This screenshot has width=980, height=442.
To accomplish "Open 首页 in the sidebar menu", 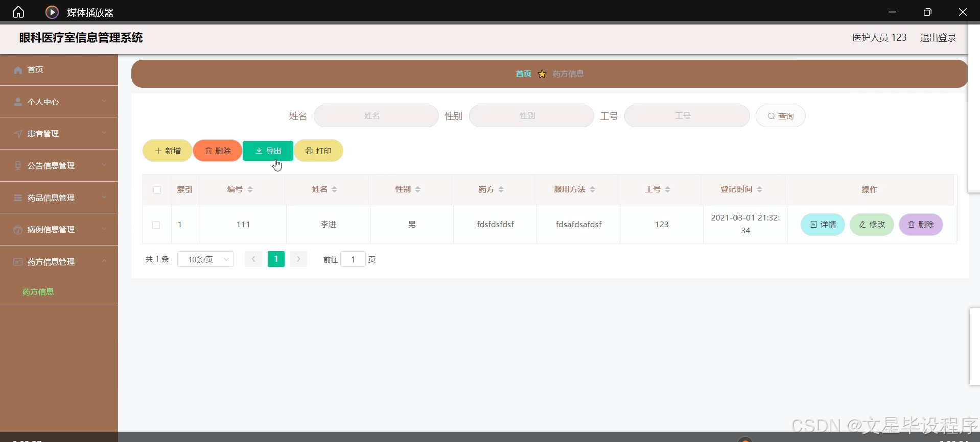I will point(59,70).
